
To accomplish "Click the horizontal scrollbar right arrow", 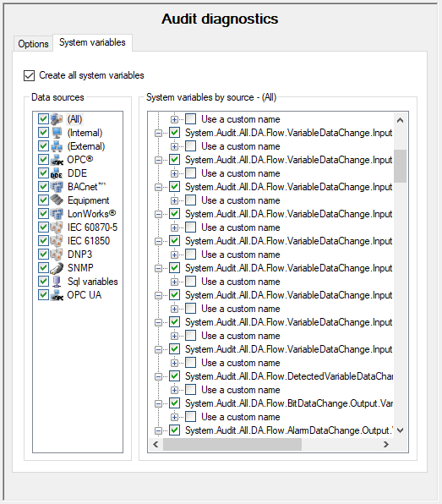I will click(x=385, y=444).
